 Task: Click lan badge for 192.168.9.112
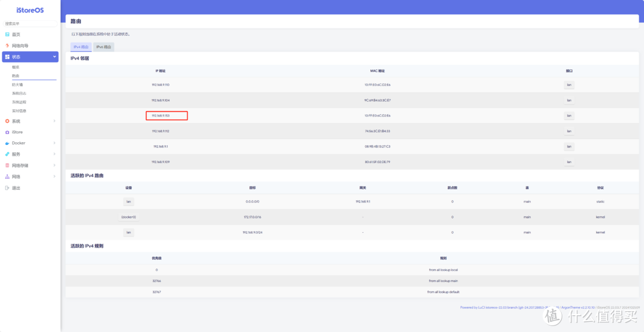click(x=569, y=131)
